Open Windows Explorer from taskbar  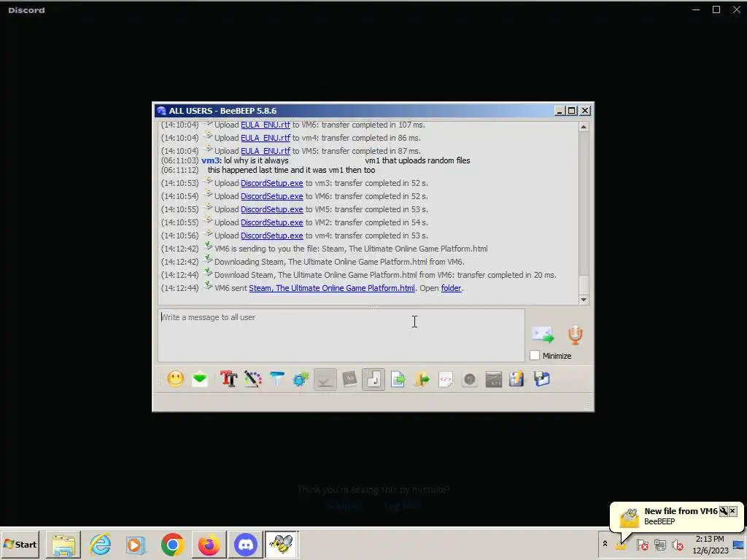[x=63, y=544]
